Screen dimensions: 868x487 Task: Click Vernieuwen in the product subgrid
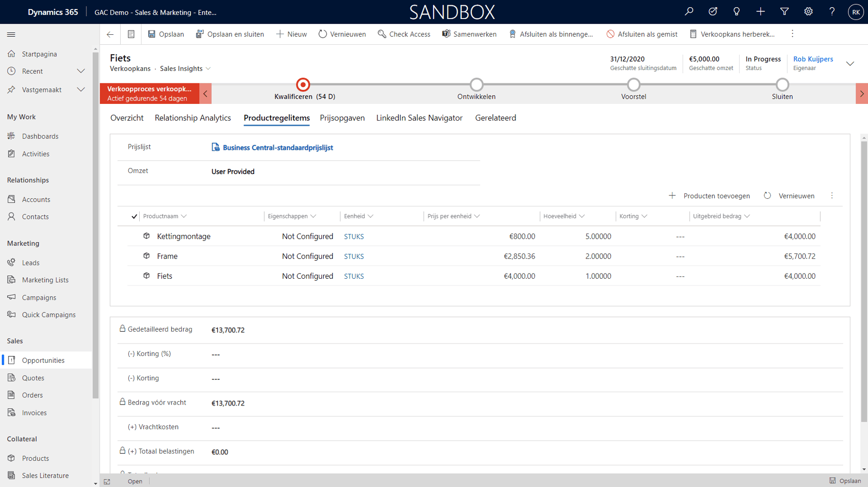tap(789, 196)
